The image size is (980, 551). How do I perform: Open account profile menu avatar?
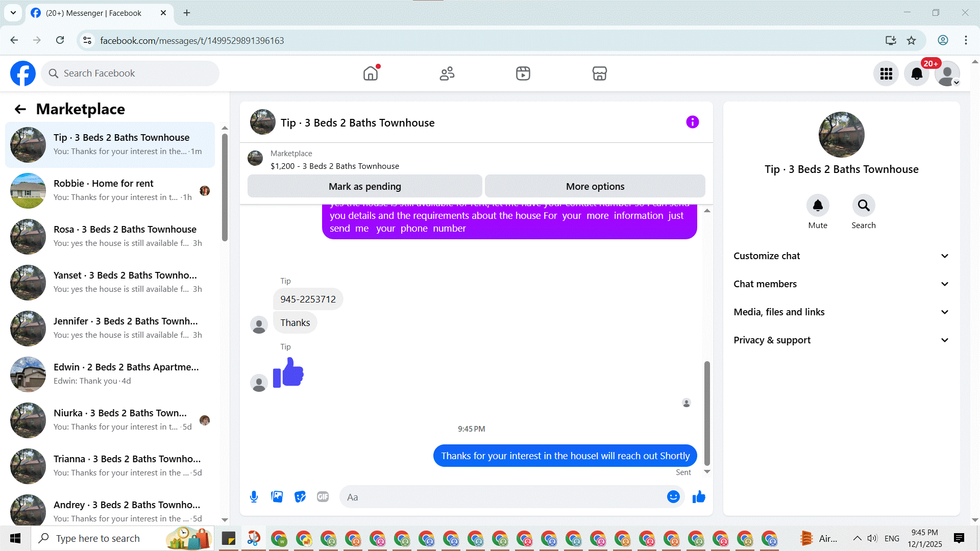point(947,74)
